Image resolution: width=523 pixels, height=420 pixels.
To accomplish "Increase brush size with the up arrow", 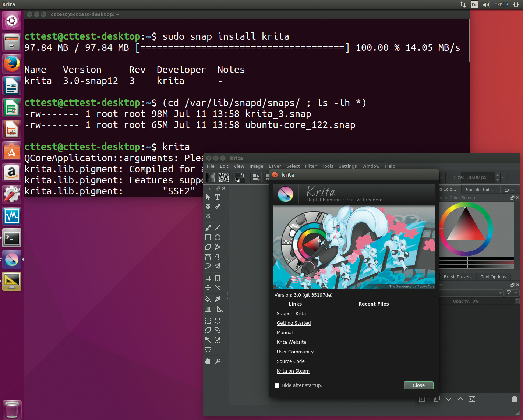I will (x=498, y=175).
